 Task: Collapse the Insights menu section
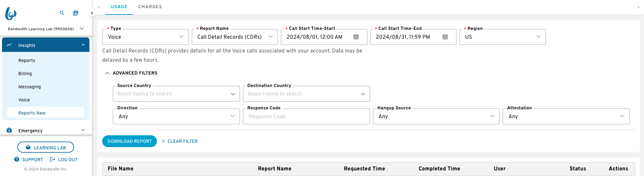point(83,45)
